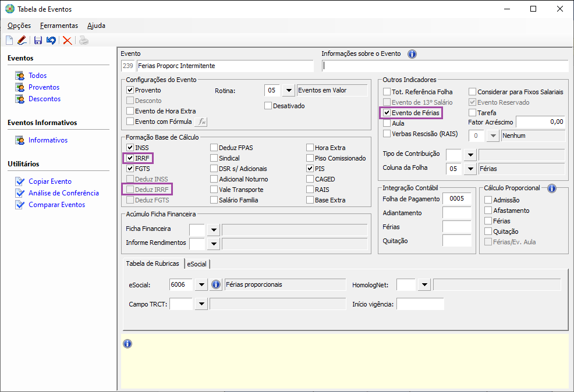Open Tipo de Contribuição dropdown
The width and height of the screenshot is (574, 392).
470,155
